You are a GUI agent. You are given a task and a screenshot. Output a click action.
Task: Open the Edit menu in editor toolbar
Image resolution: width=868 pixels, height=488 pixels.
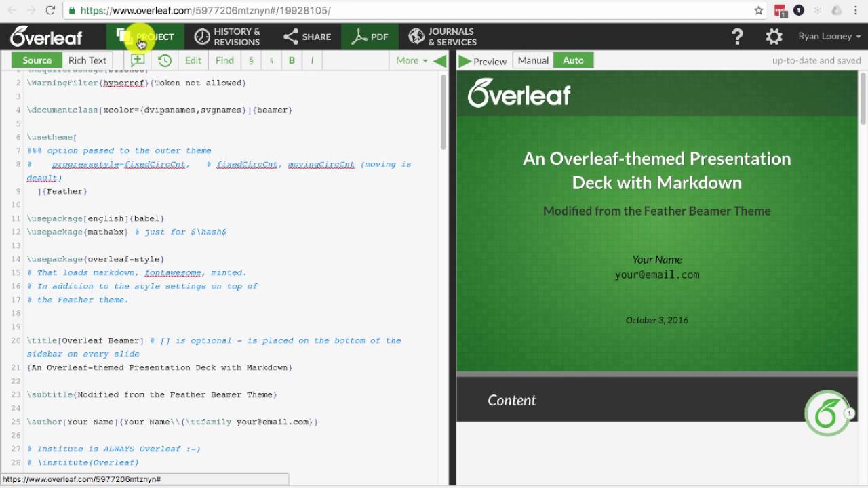(x=193, y=60)
